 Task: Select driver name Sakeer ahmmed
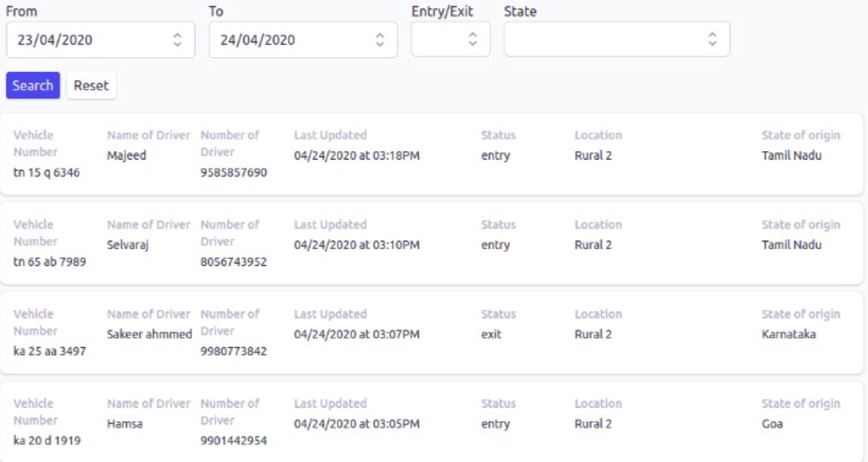pos(150,334)
